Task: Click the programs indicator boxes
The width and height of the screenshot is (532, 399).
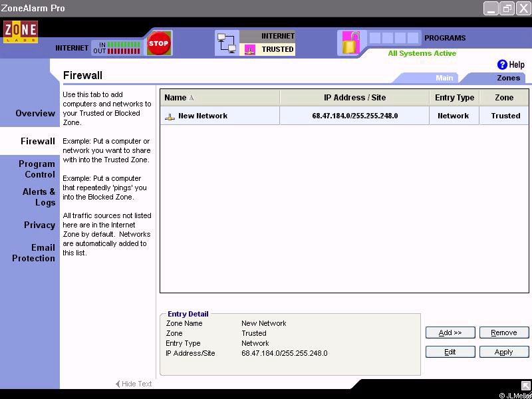Action: (x=394, y=38)
